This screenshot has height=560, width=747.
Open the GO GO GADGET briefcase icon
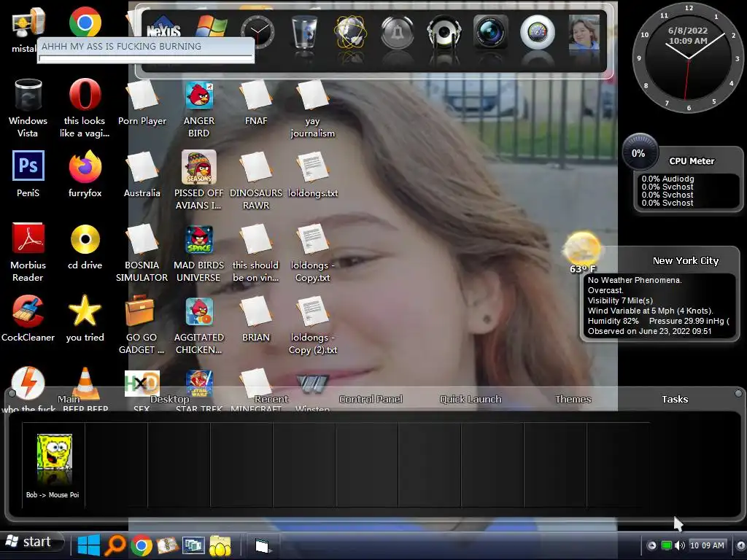141,311
